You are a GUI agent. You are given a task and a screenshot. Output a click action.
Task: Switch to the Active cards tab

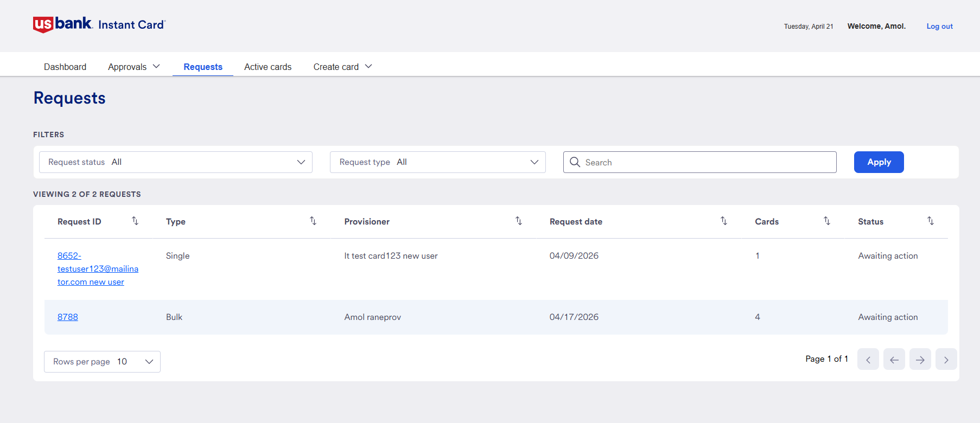click(x=268, y=67)
